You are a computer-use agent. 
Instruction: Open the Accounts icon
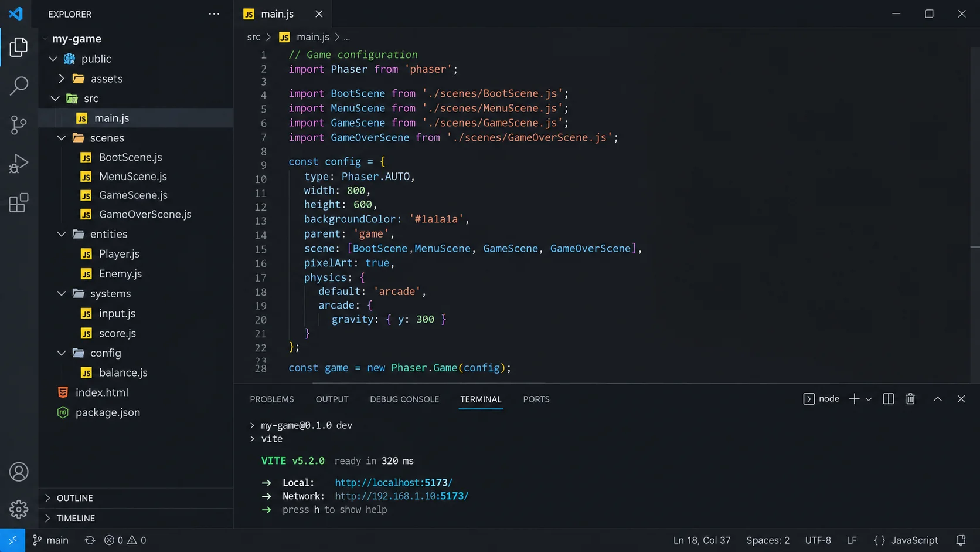(19, 472)
